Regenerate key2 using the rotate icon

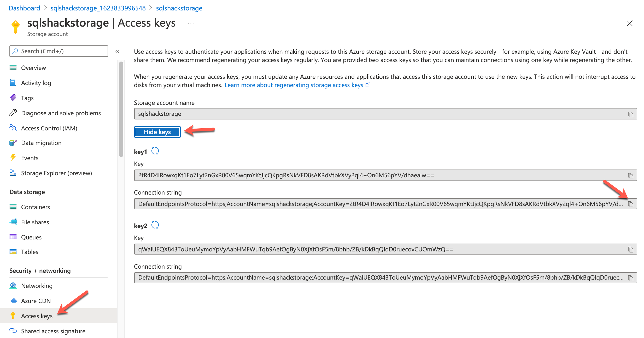pyautogui.click(x=155, y=225)
